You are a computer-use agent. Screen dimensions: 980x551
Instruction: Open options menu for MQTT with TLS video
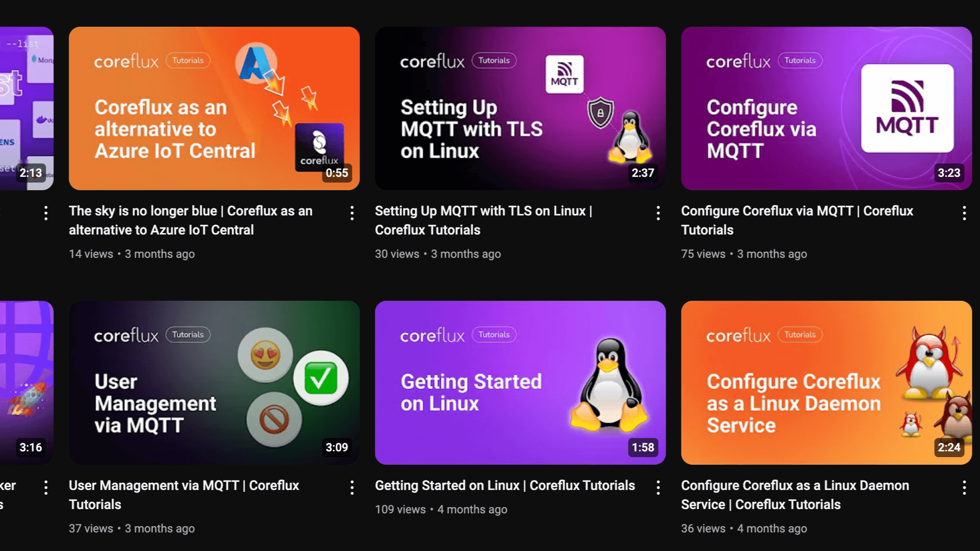(x=658, y=213)
